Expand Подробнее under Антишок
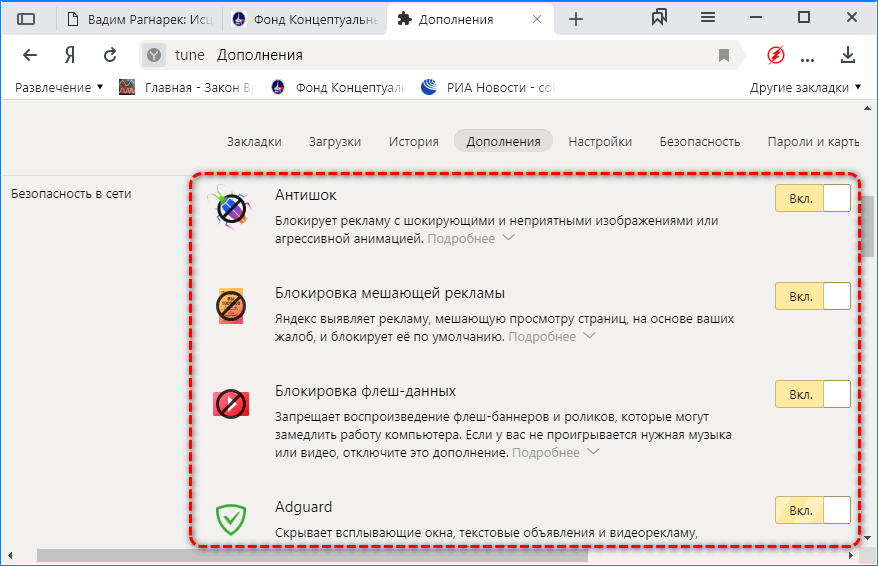 (471, 238)
